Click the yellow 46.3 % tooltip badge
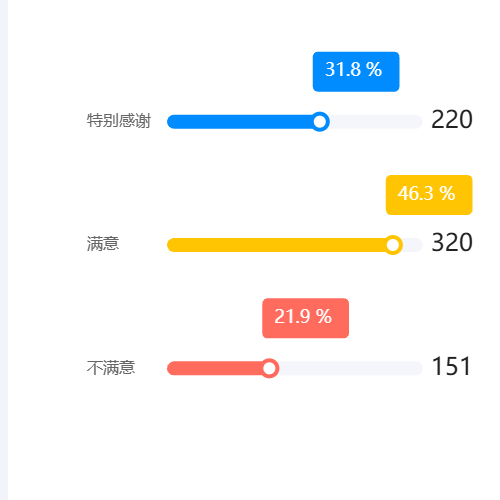 (x=429, y=195)
